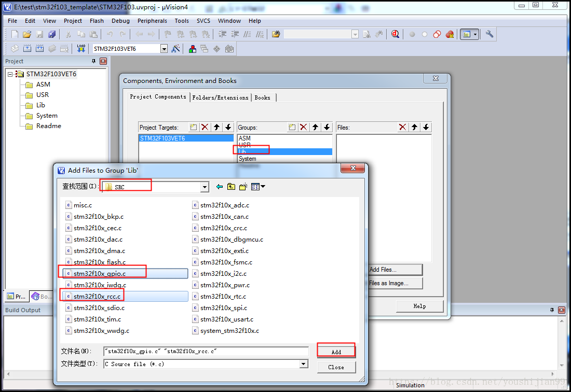Select STM32F103VET6 in Project Targets list
Image resolution: width=571 pixels, height=392 pixels.
click(x=186, y=138)
